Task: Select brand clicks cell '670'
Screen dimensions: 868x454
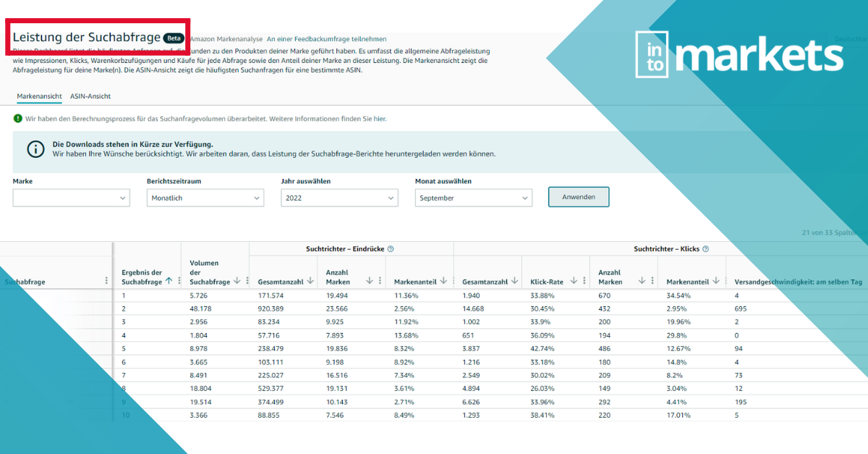Action: (x=605, y=295)
